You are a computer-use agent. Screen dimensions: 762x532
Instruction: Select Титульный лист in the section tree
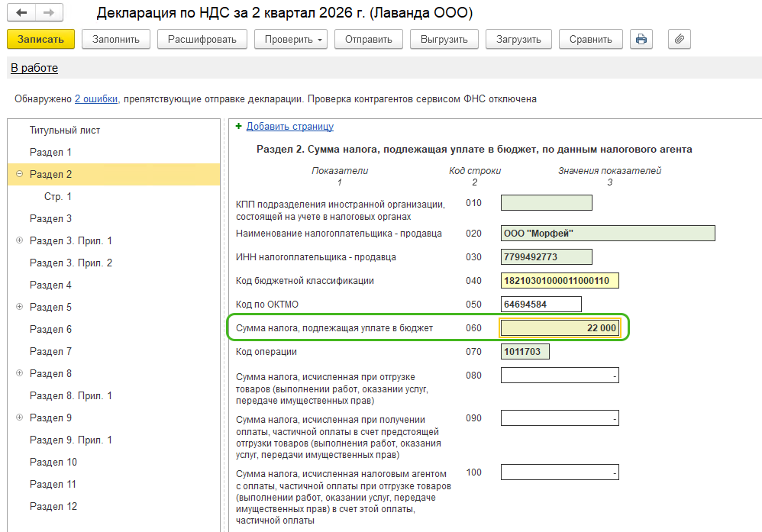65,131
